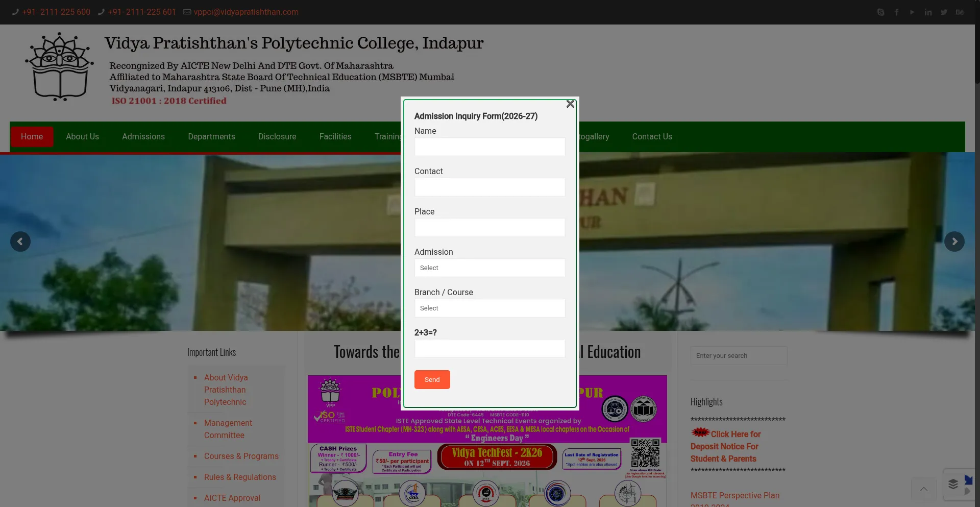The height and width of the screenshot is (507, 980).
Task: Open the Home menu item
Action: point(32,136)
